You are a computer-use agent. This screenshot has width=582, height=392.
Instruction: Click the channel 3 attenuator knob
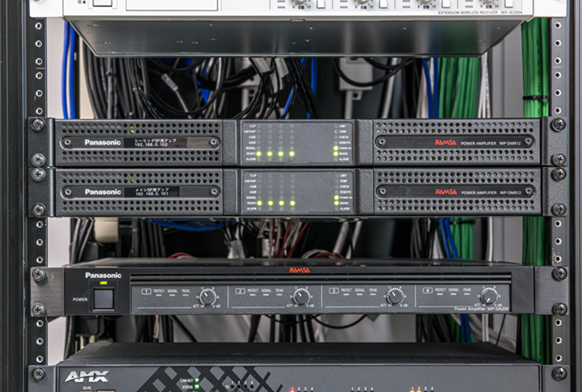pos(395,296)
